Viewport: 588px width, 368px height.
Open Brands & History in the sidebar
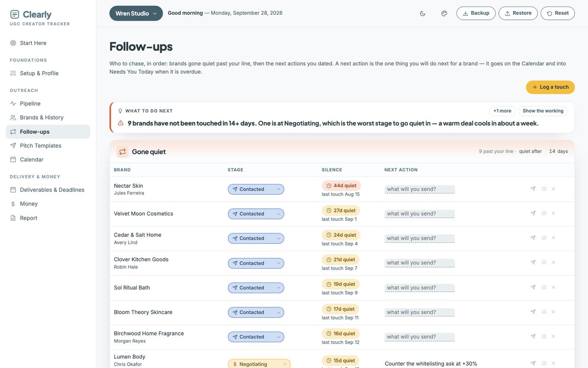coord(48,117)
